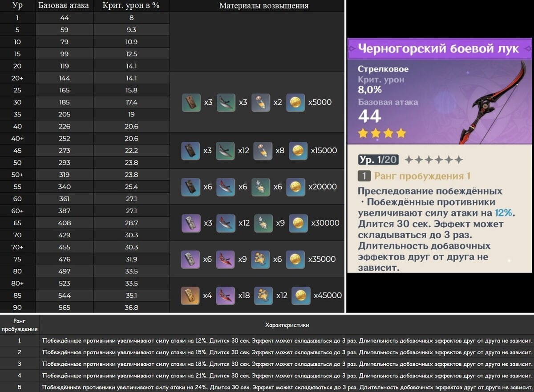The width and height of the screenshot is (534, 392).
Task: Click the rank 2 description mentioning 15%
Action: coord(287,352)
